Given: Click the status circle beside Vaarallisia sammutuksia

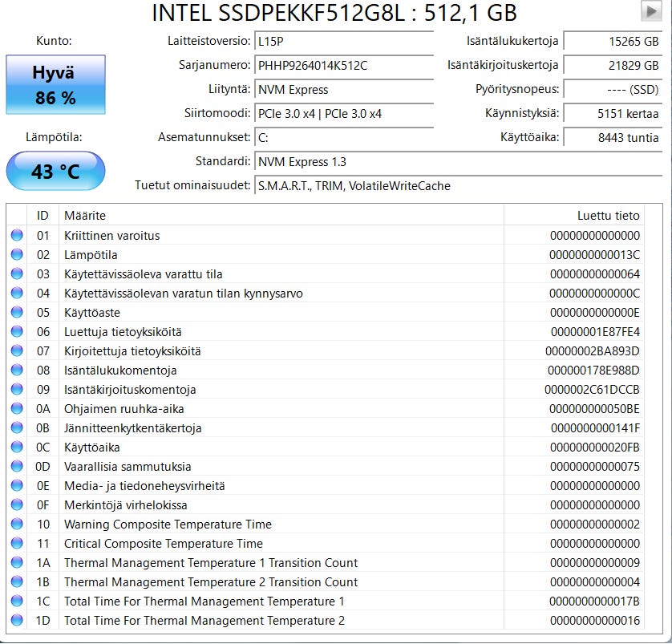Looking at the screenshot, I should point(17,467).
